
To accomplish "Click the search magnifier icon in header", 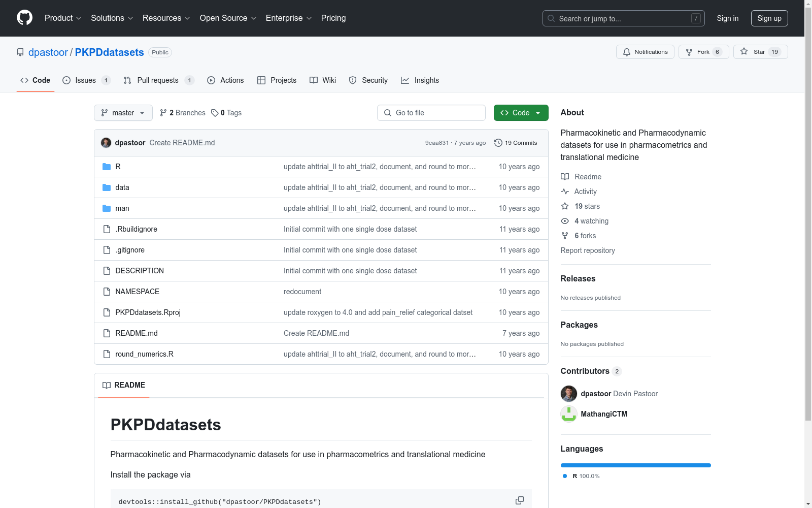I will click(x=551, y=18).
